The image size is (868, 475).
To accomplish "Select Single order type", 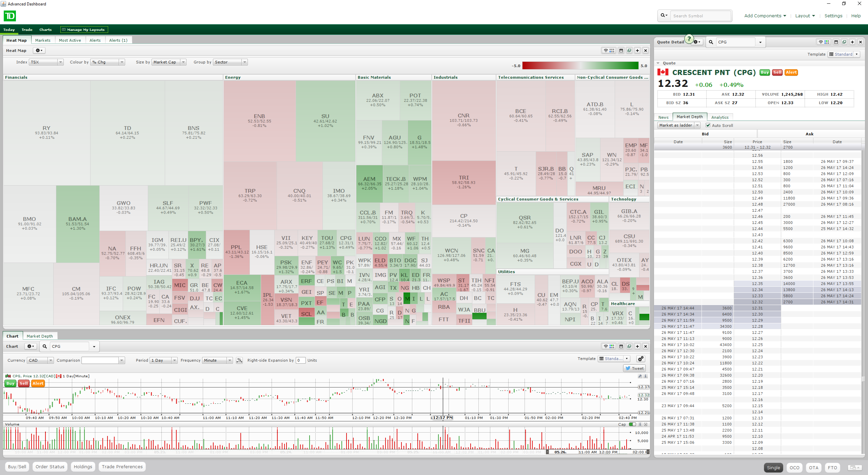I will pyautogui.click(x=773, y=468).
